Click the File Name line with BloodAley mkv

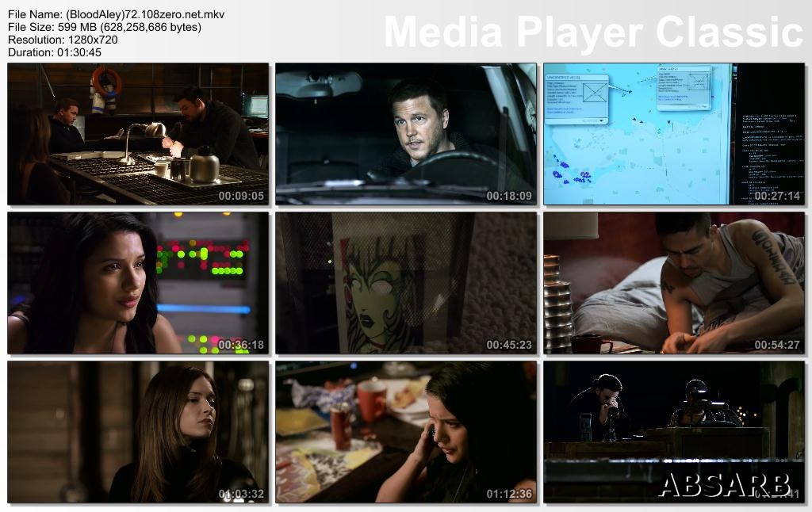pos(116,14)
